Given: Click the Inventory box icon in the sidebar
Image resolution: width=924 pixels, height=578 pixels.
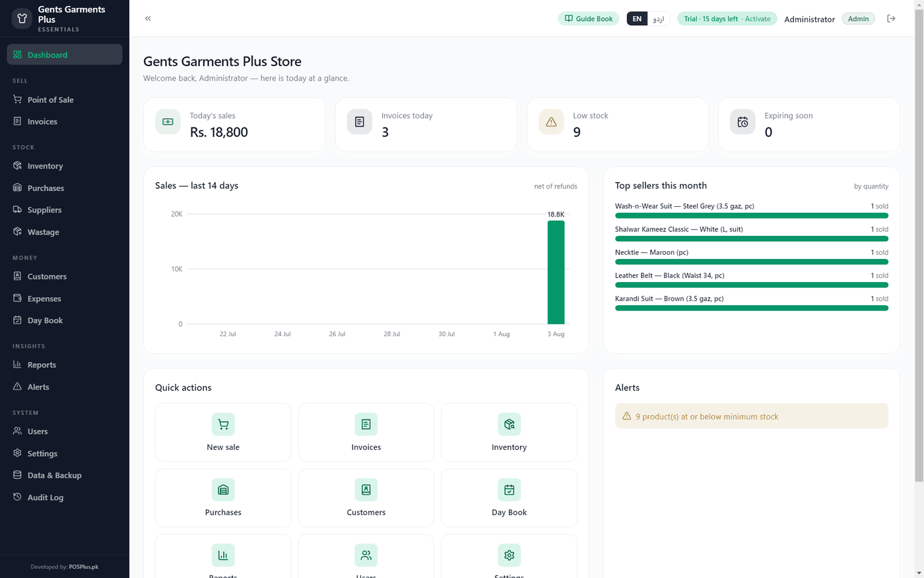Looking at the screenshot, I should [x=17, y=166].
